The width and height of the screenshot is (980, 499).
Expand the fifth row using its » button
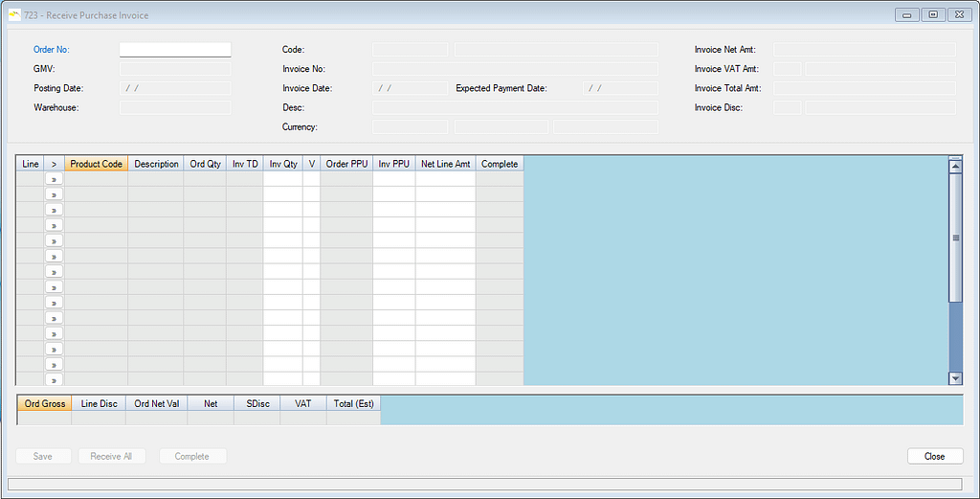click(54, 240)
